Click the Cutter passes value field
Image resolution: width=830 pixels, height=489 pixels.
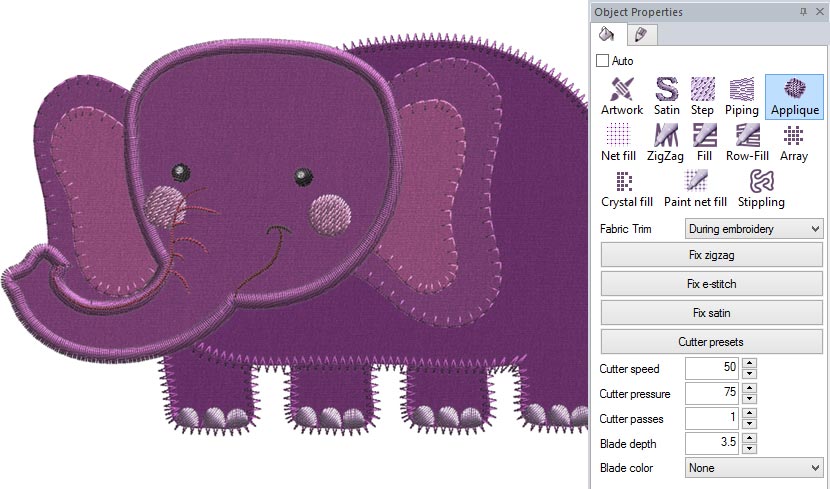[x=712, y=418]
